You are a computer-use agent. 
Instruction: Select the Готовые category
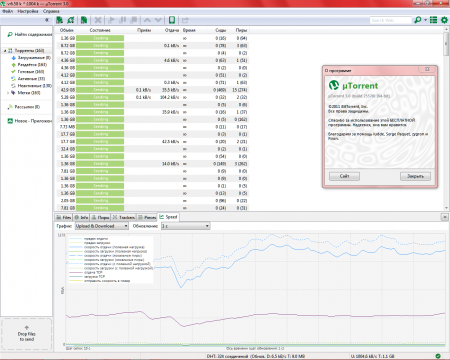click(x=28, y=72)
